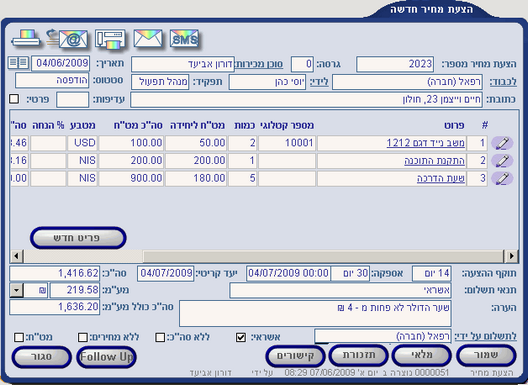Viewport: 528px width, 385px height.
Task: Click the סוכן מכירות link label
Action: [259, 64]
